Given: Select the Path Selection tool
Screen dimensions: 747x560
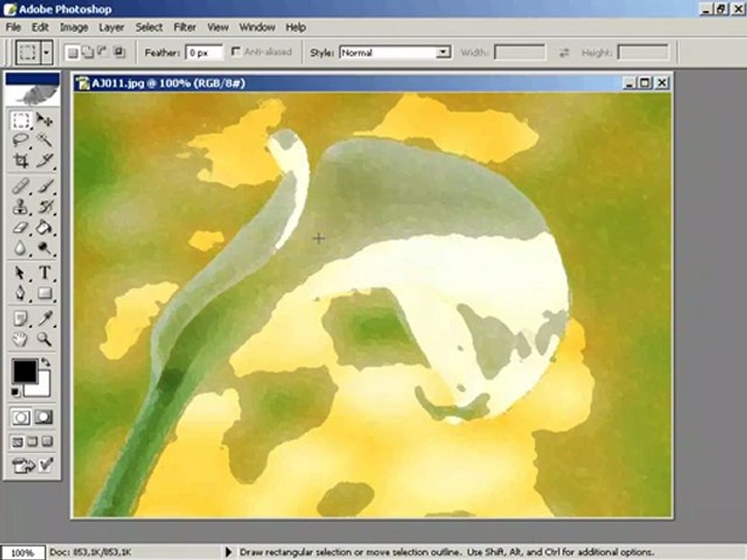Looking at the screenshot, I should [20, 273].
